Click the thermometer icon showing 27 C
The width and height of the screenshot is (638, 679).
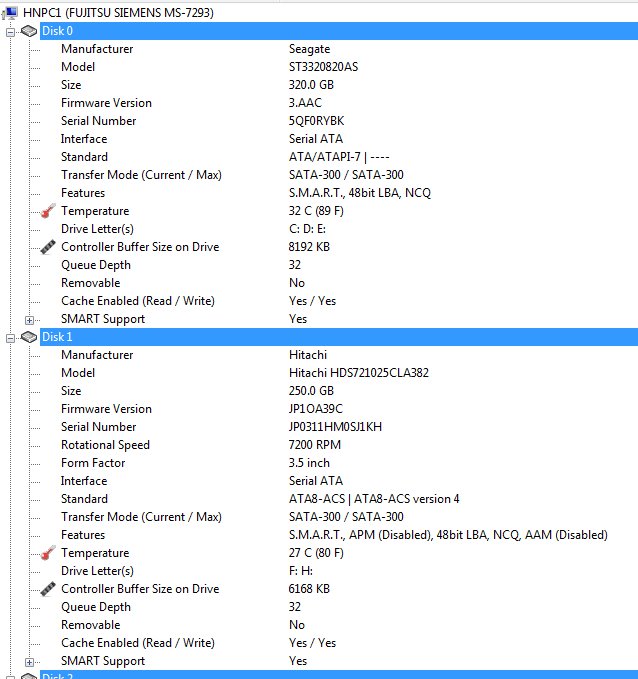coord(48,553)
